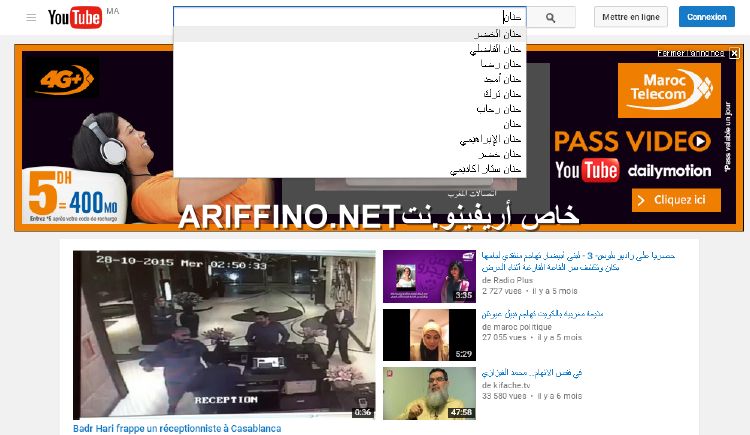Select suggestion حنان ترك
750x435 pixels.
(350, 94)
